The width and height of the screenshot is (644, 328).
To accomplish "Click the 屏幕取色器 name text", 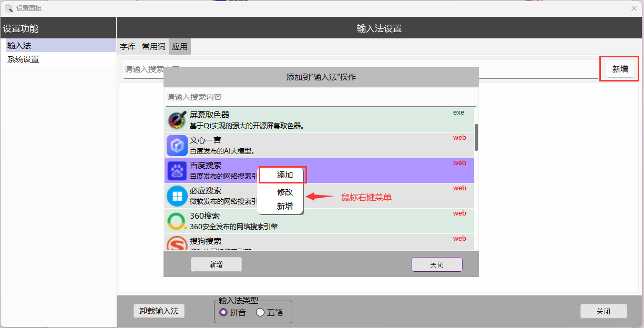I will [209, 115].
